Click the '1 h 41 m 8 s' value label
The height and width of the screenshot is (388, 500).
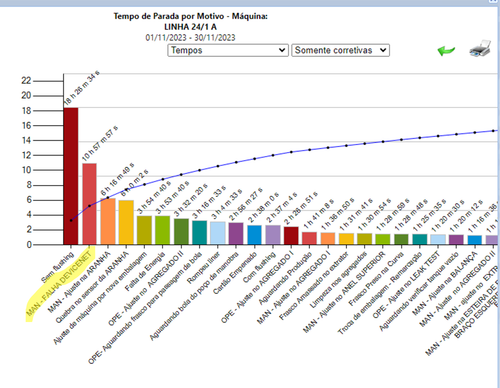(318, 214)
